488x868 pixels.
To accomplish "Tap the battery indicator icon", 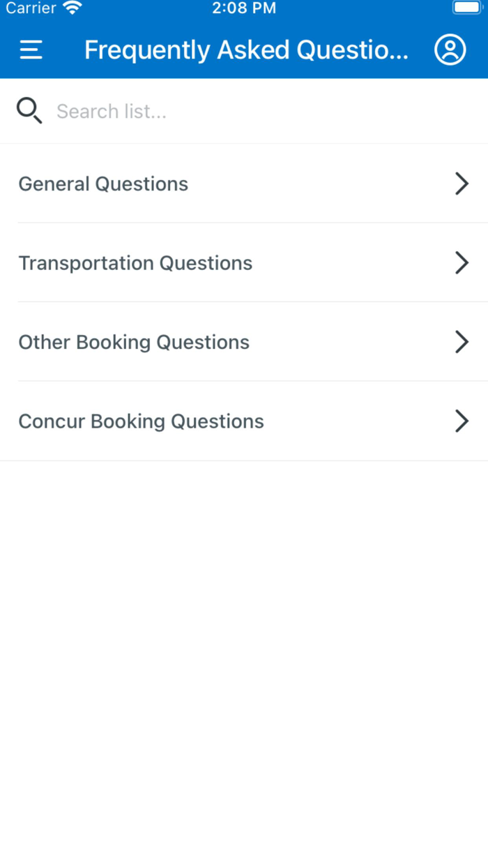I will [467, 8].
